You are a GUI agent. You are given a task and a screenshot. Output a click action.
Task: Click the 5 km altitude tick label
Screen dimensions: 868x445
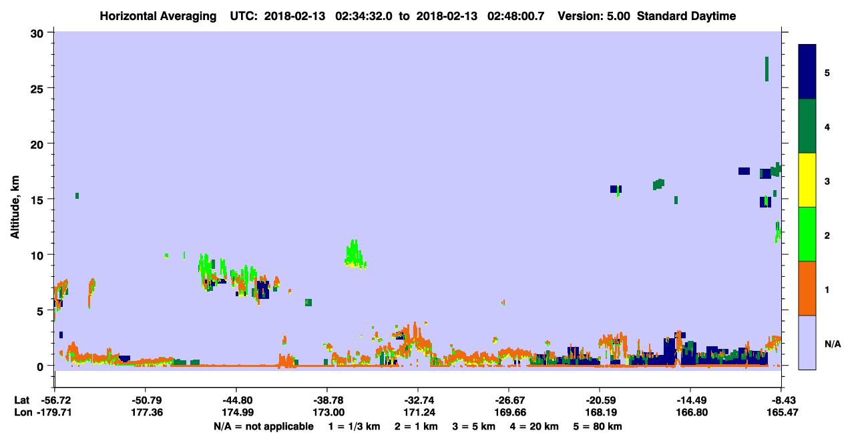(x=41, y=310)
